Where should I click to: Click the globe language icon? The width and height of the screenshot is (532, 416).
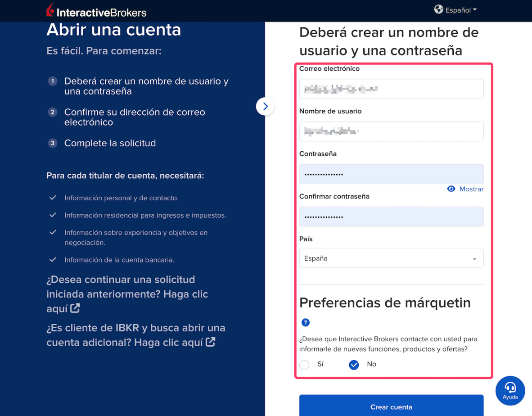coord(439,9)
